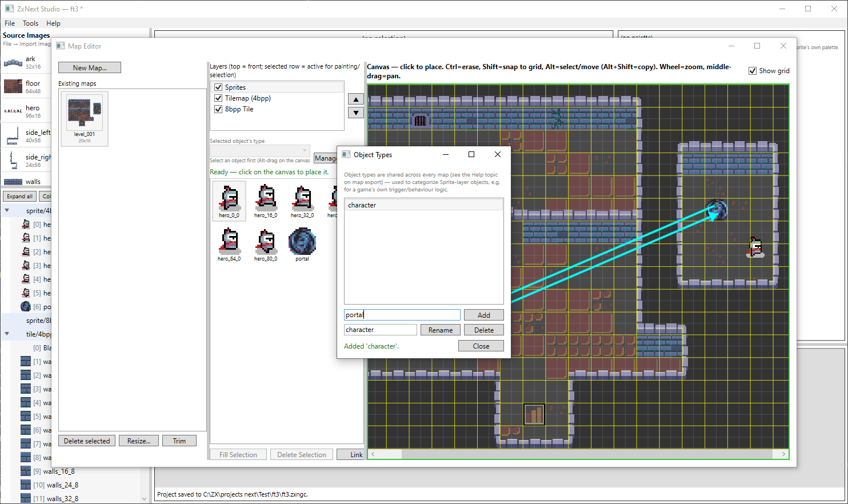Click the hero icon in tree row [4]
The image size is (848, 504).
pyautogui.click(x=26, y=279)
